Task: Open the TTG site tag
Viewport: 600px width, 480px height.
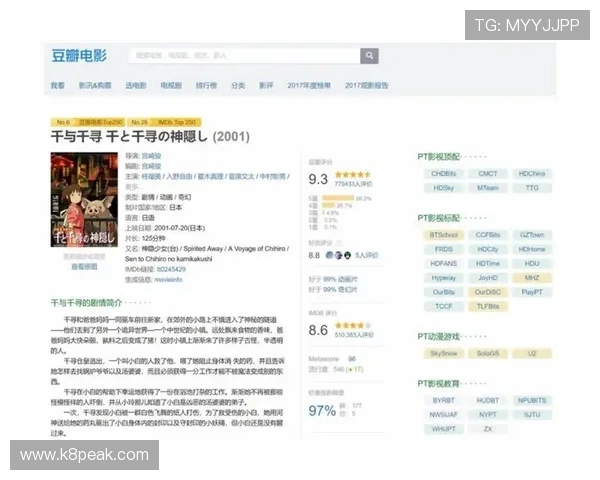Action: click(x=532, y=188)
